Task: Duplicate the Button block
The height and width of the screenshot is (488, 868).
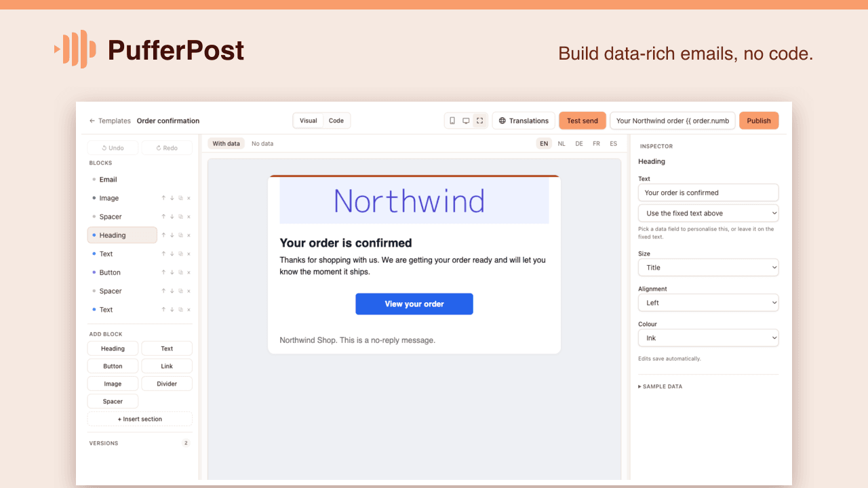Action: click(180, 272)
